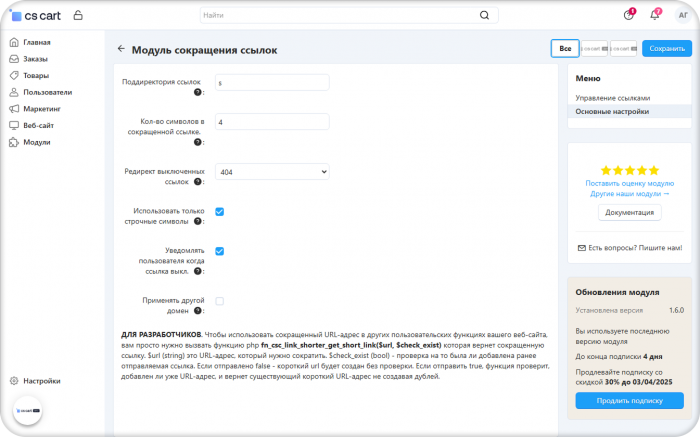Click the installed version value 1.6.0
The width and height of the screenshot is (700, 437).
tap(676, 310)
